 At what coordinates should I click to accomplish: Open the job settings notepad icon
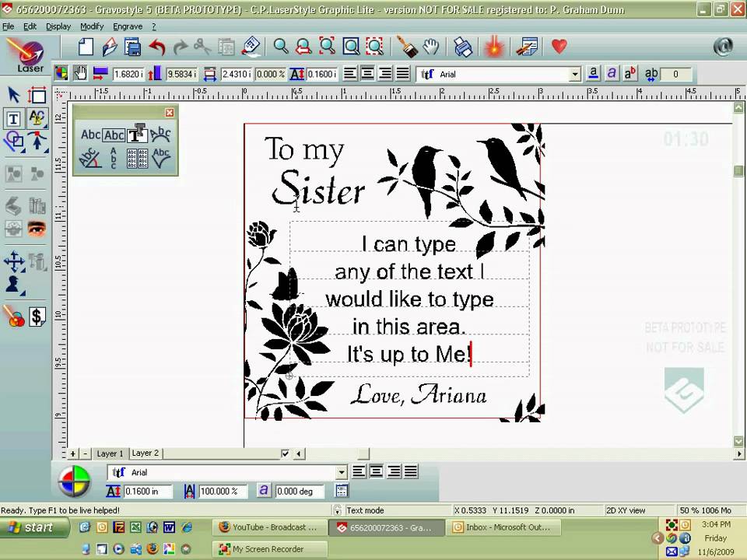click(527, 47)
